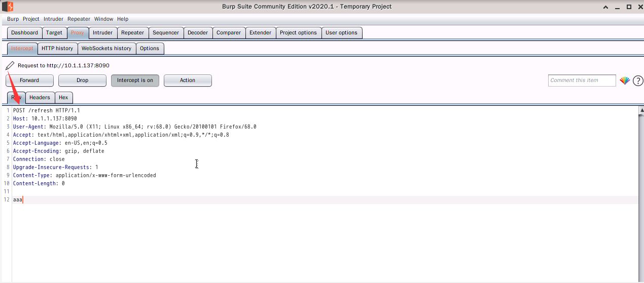Click the Accept-Language header line
This screenshot has height=283, width=644.
pyautogui.click(x=60, y=143)
